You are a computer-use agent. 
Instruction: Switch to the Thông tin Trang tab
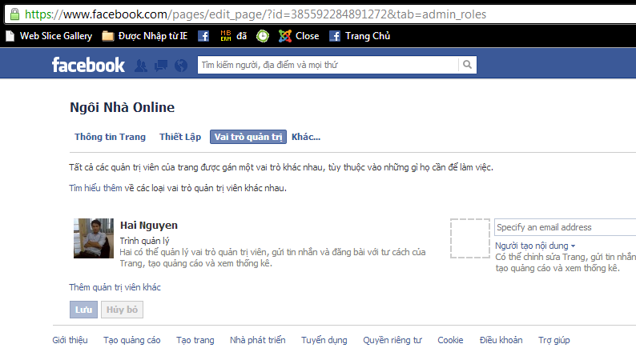110,137
